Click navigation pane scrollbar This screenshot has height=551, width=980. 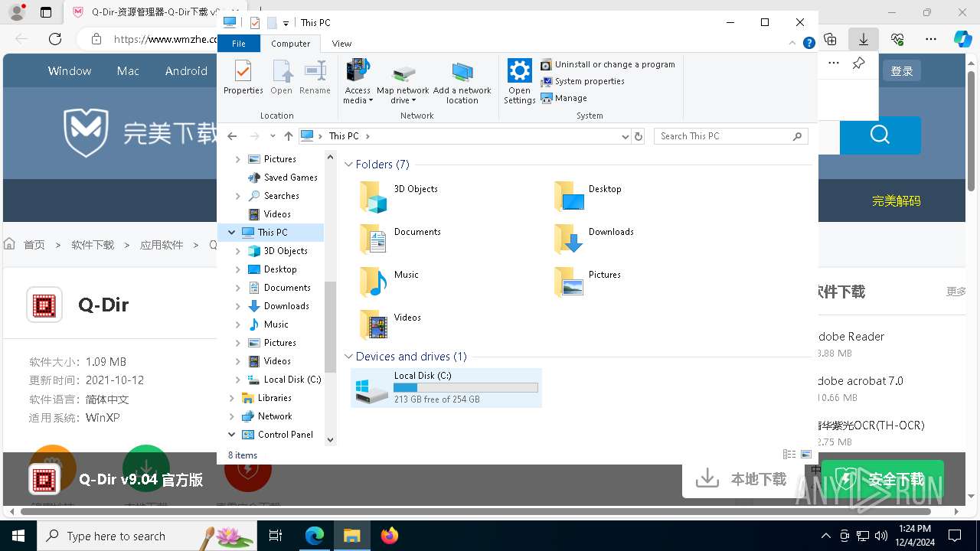[331, 327]
